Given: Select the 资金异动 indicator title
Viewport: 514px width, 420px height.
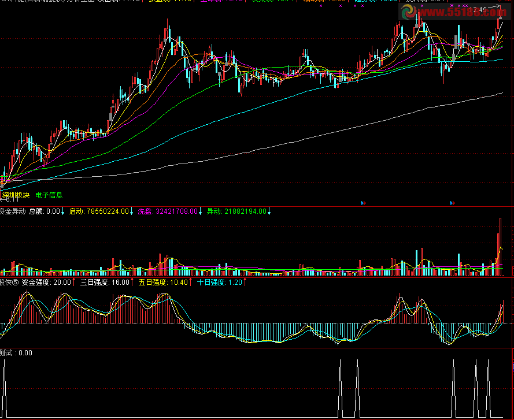Looking at the screenshot, I should point(13,211).
